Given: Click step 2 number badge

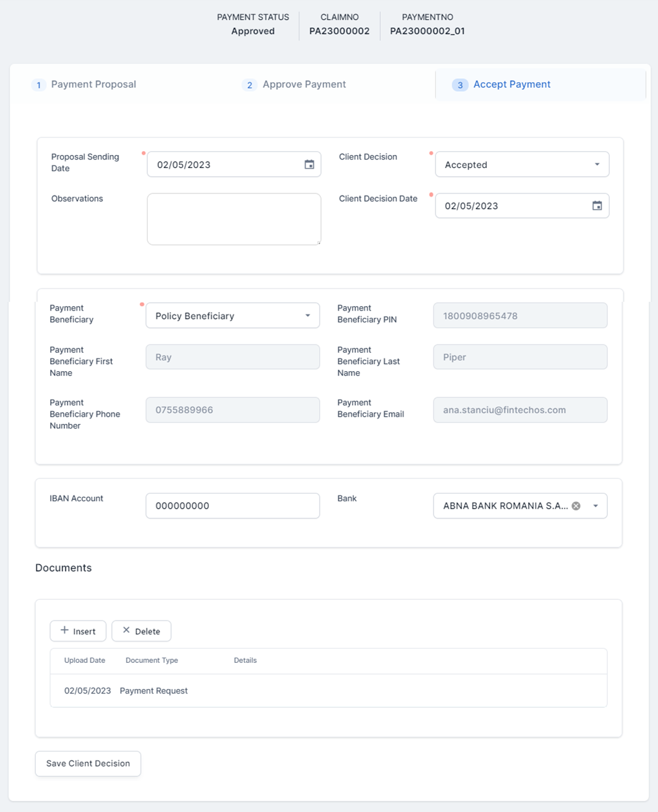Looking at the screenshot, I should point(249,85).
